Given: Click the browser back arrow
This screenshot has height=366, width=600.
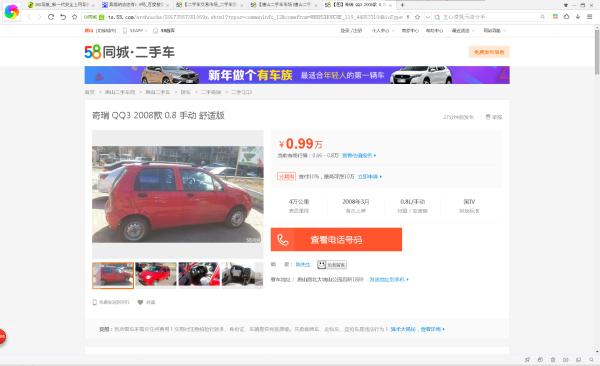Looking at the screenshot, I should tap(29, 17).
